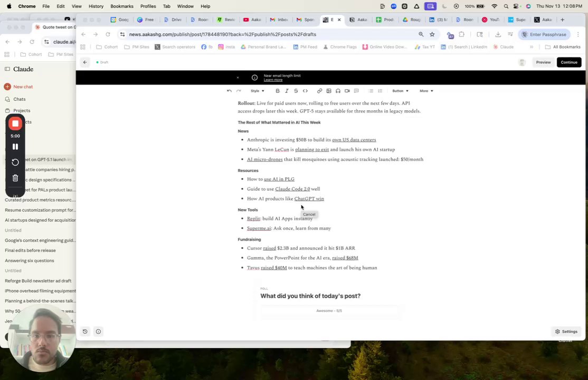This screenshot has height=380, width=588.
Task: Open the 'AI micro-drones' link
Action: [265, 159]
